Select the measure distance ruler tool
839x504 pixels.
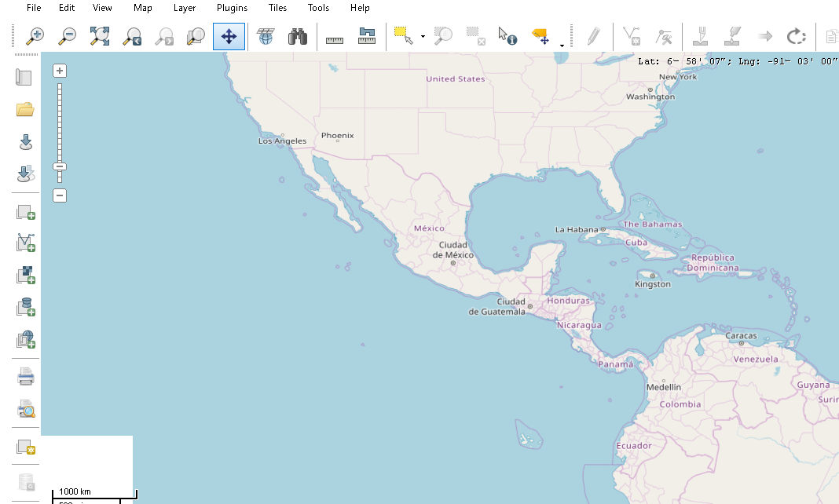(334, 36)
